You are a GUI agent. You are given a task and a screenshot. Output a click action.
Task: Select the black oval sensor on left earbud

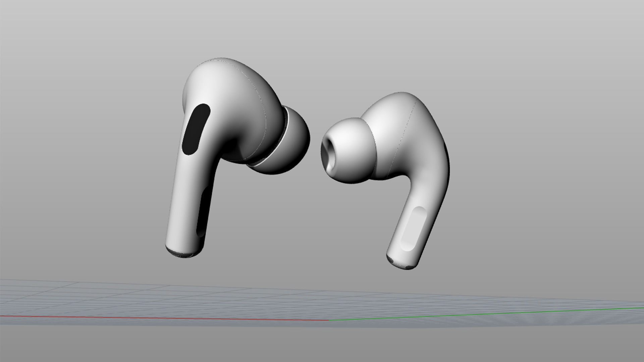coord(196,129)
